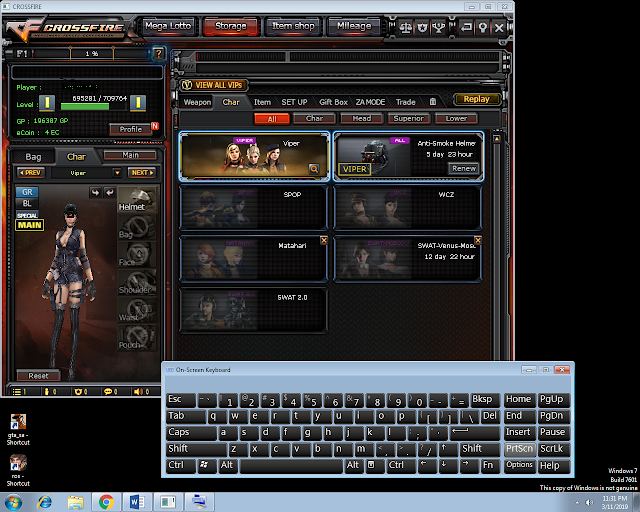Go to next character with NEXT
The image size is (640, 512).
(x=142, y=173)
